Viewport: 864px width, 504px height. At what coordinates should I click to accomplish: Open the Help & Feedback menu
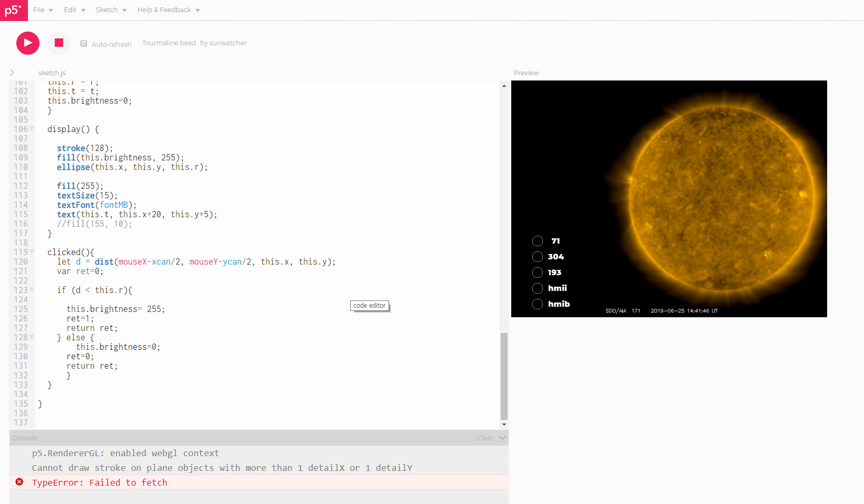168,10
